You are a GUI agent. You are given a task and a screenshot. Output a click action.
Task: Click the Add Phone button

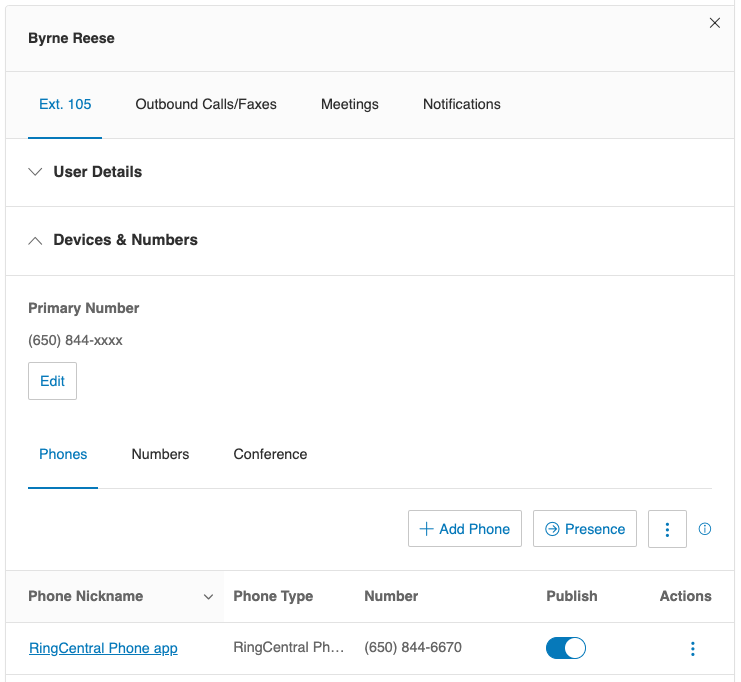(x=465, y=529)
